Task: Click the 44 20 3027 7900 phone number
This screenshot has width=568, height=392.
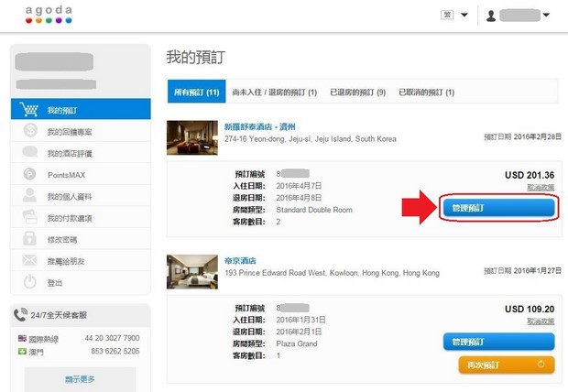Action: tap(112, 338)
